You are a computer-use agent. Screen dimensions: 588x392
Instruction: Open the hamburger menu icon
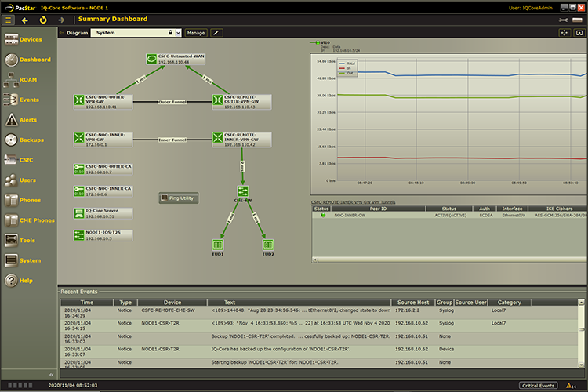8,20
